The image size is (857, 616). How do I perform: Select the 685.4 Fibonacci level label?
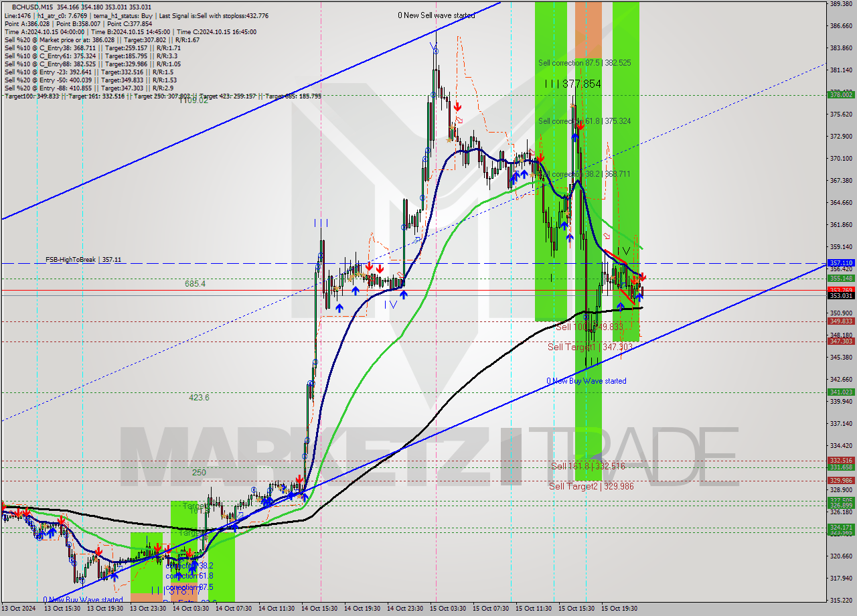point(195,284)
